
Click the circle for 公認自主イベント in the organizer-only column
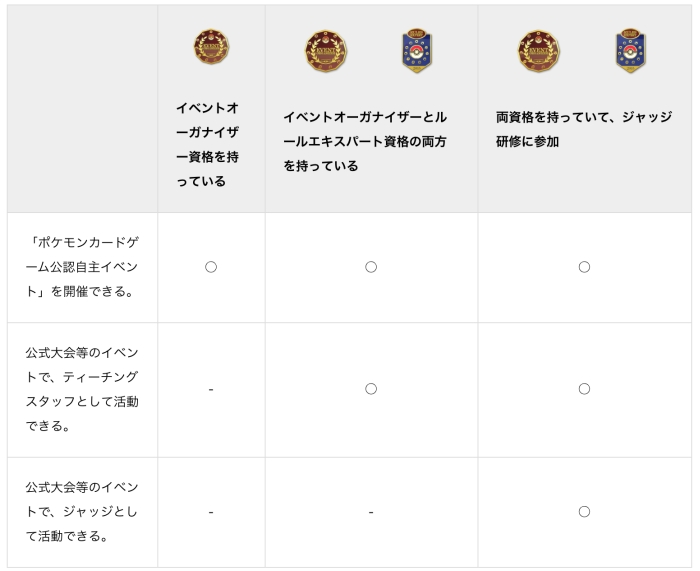[211, 267]
